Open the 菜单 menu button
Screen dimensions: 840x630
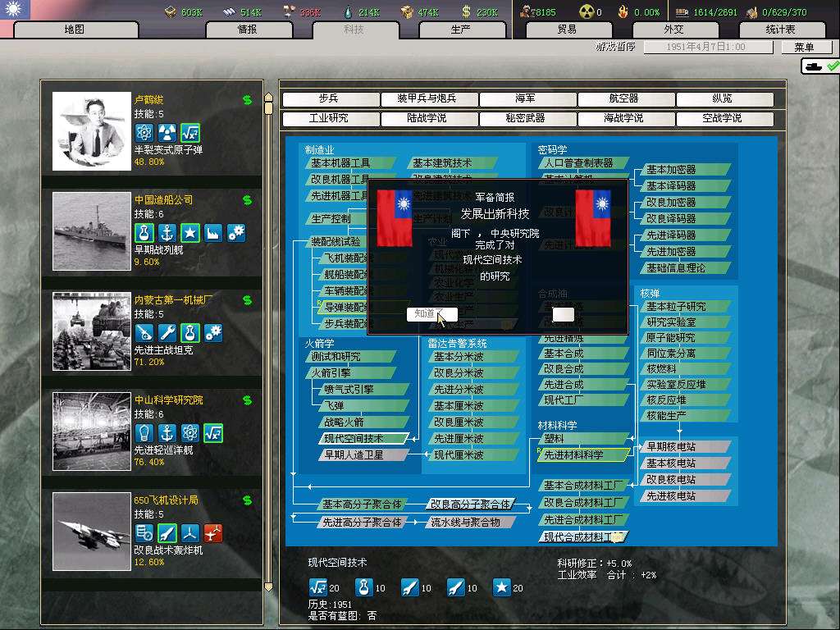click(x=806, y=47)
